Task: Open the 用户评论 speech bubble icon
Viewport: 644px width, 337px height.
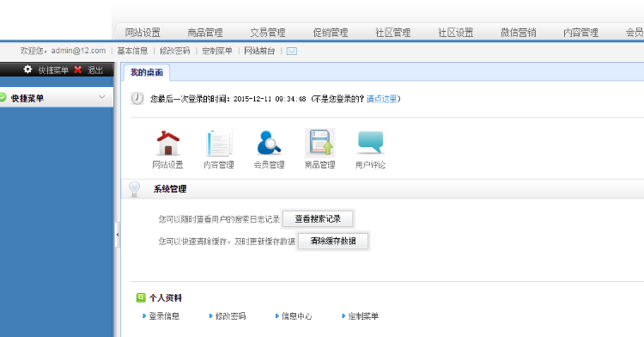Action: (x=370, y=142)
